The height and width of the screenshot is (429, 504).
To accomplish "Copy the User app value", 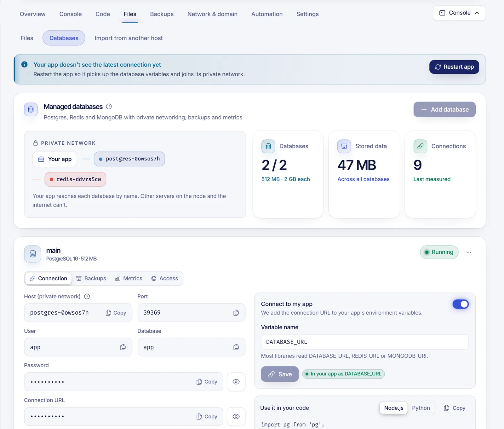I will pyautogui.click(x=123, y=347).
